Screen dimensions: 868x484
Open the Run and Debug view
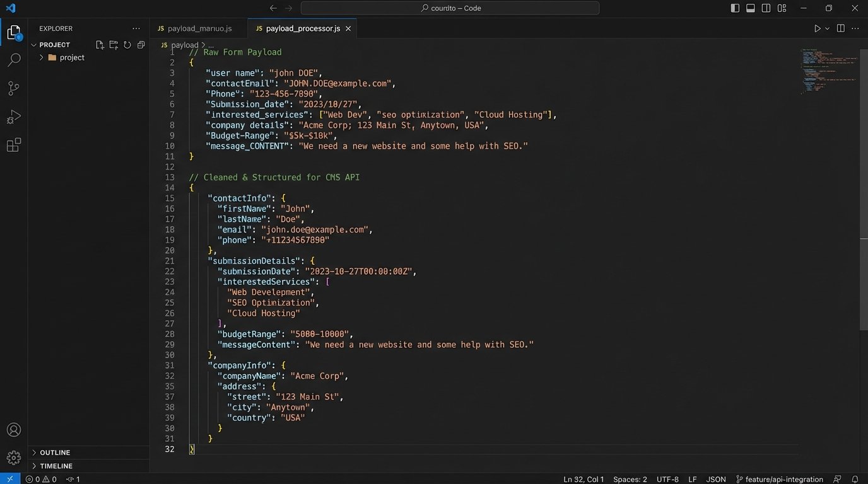(13, 117)
